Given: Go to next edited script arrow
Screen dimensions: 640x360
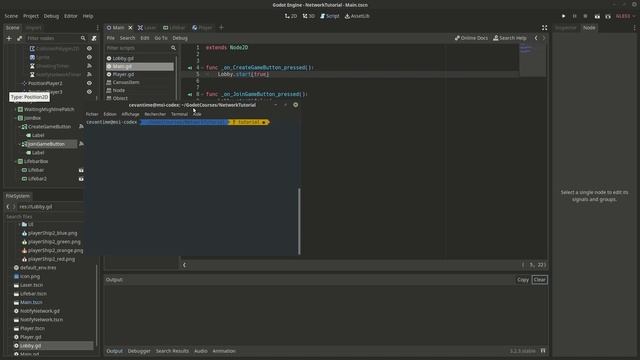Looking at the screenshot, I should pos(544,38).
